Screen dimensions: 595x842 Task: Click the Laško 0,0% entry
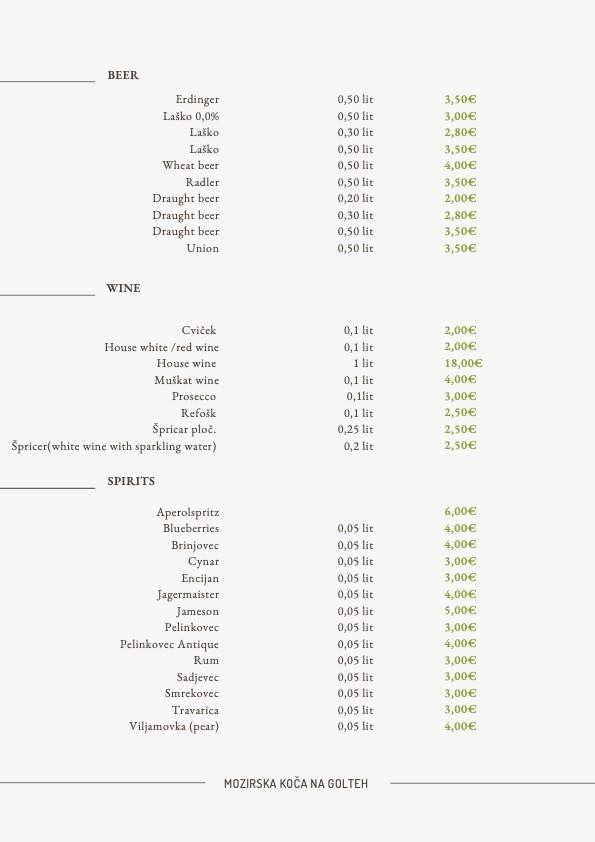point(191,117)
